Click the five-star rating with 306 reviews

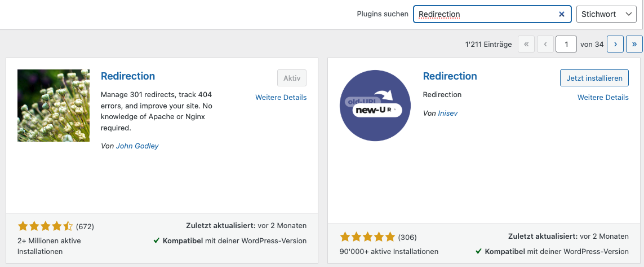(x=367, y=237)
